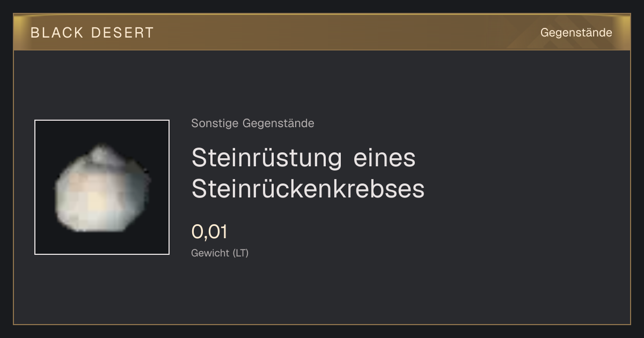Screen dimensions: 644x338
Task: Click the weight value 0,01
Action: [x=209, y=232]
